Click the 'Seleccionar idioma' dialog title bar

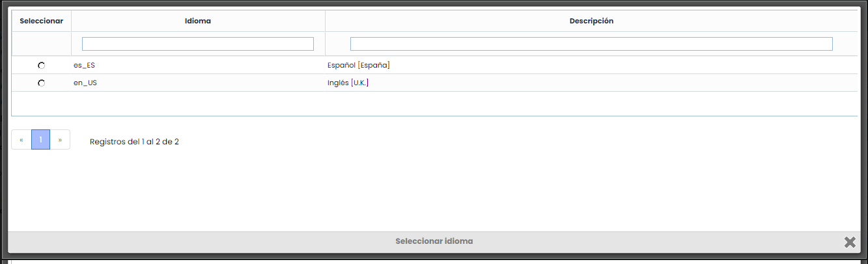coord(434,241)
